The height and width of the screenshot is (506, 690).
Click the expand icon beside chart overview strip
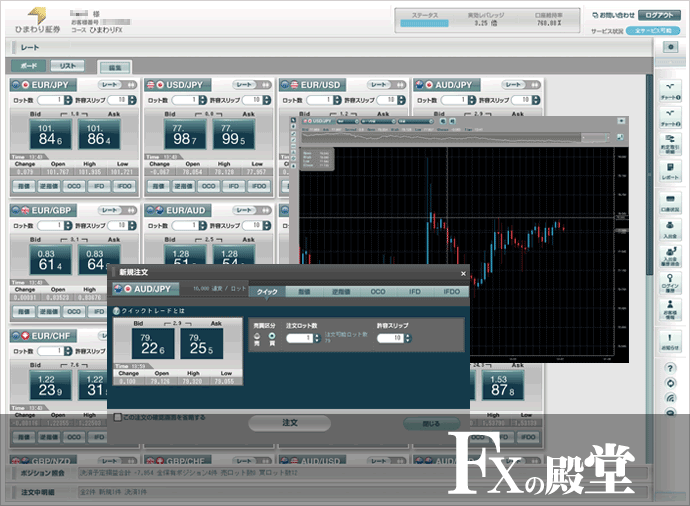[x=620, y=137]
